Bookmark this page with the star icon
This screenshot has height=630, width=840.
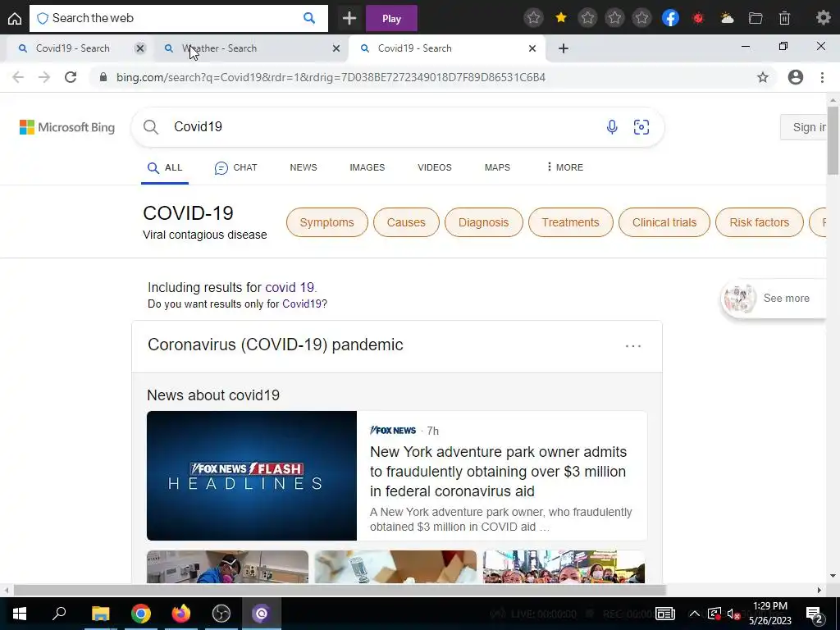coord(763,77)
